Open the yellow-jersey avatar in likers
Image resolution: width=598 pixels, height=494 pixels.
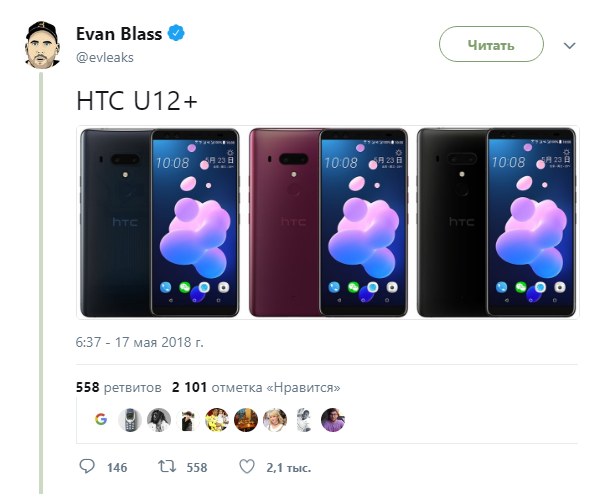coord(217,420)
